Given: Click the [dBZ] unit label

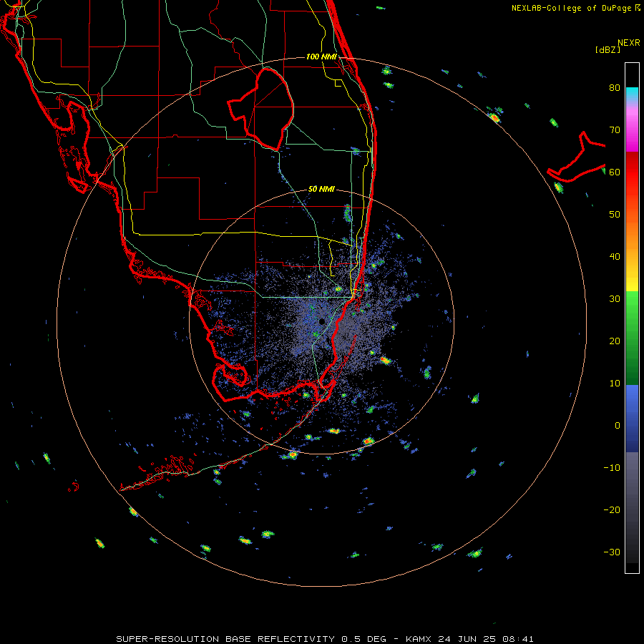Looking at the screenshot, I should [x=608, y=49].
